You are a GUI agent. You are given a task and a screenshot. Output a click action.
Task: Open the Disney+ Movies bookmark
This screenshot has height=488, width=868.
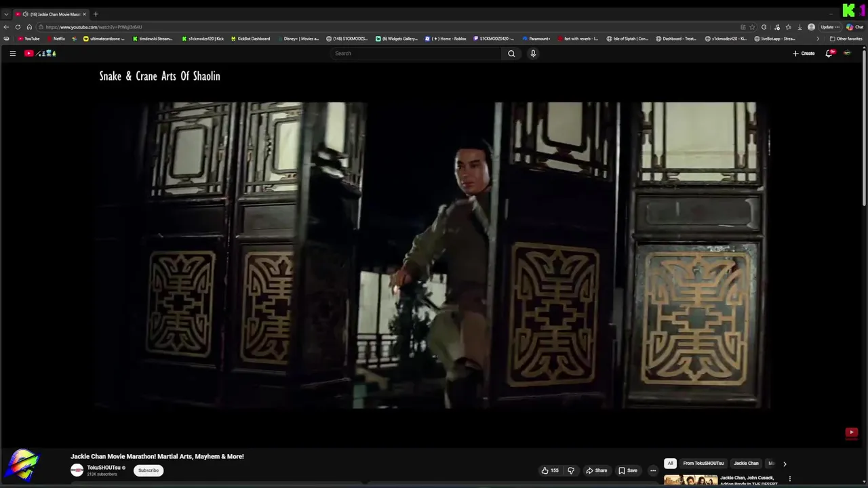pos(298,39)
